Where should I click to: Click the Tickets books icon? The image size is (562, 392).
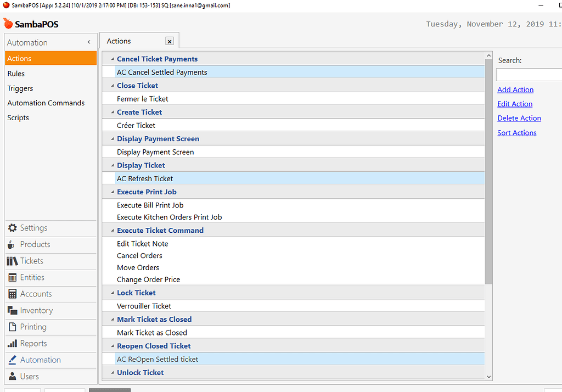coord(12,261)
